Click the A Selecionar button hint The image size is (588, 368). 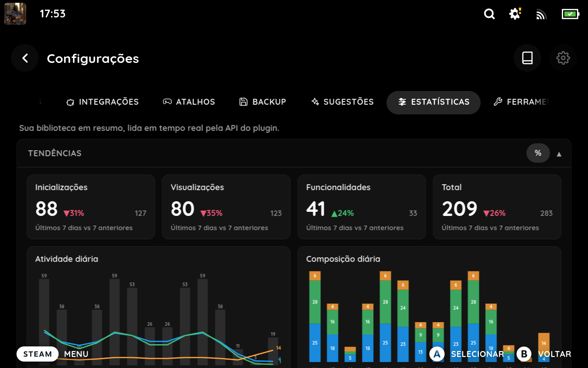coord(466,354)
